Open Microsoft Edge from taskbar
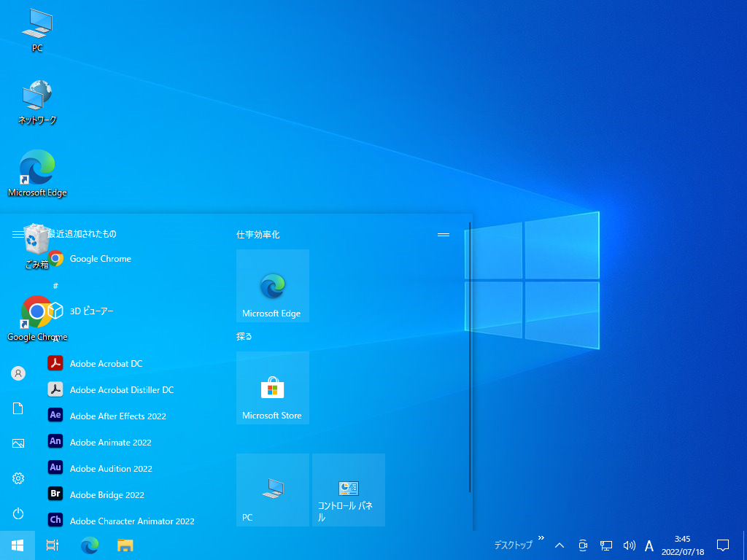747x560 pixels. pyautogui.click(x=89, y=545)
